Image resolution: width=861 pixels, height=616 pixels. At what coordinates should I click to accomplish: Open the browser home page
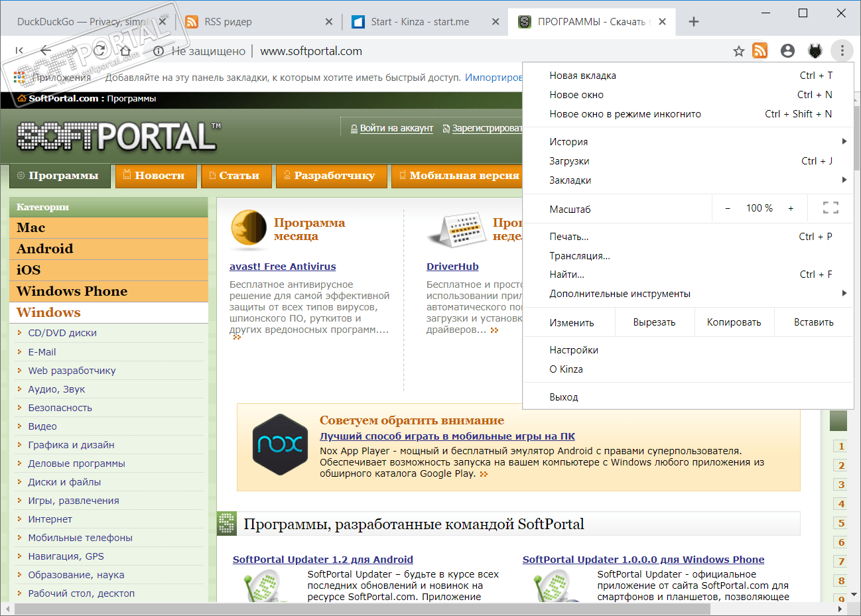(125, 50)
